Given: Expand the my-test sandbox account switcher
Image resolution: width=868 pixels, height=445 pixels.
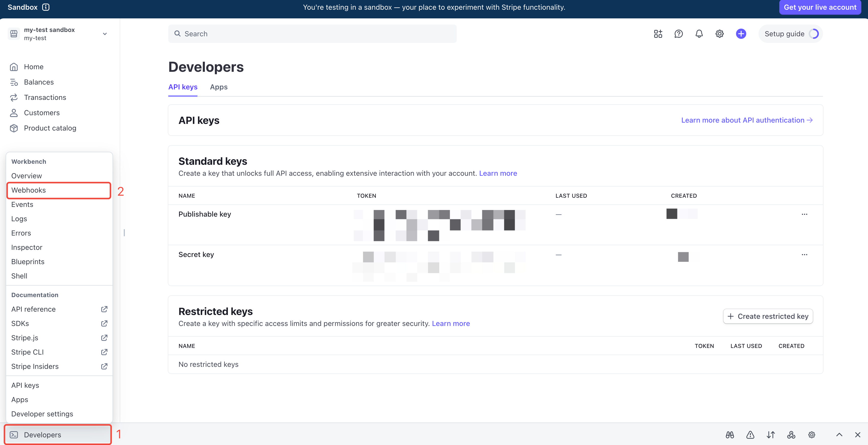Looking at the screenshot, I should coord(104,34).
